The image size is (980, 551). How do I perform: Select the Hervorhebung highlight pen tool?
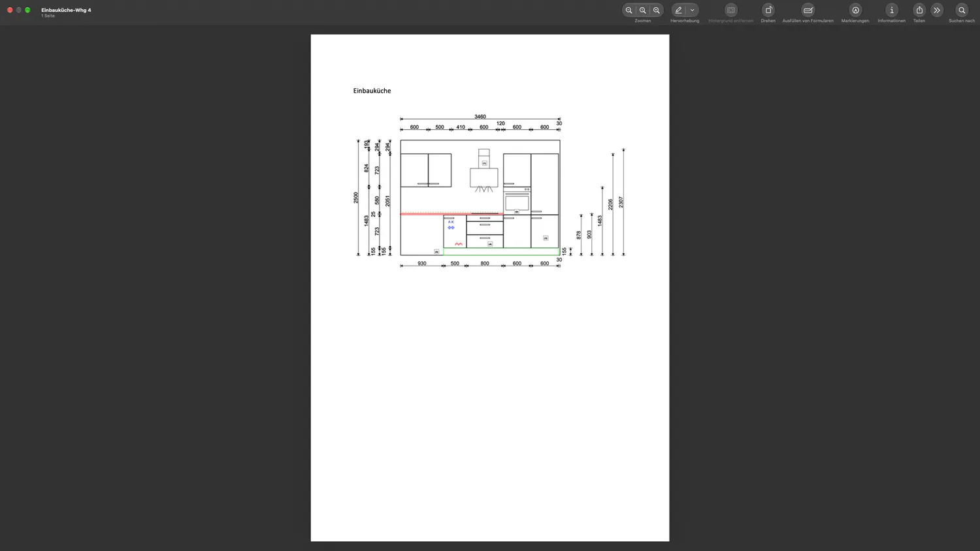coord(679,10)
